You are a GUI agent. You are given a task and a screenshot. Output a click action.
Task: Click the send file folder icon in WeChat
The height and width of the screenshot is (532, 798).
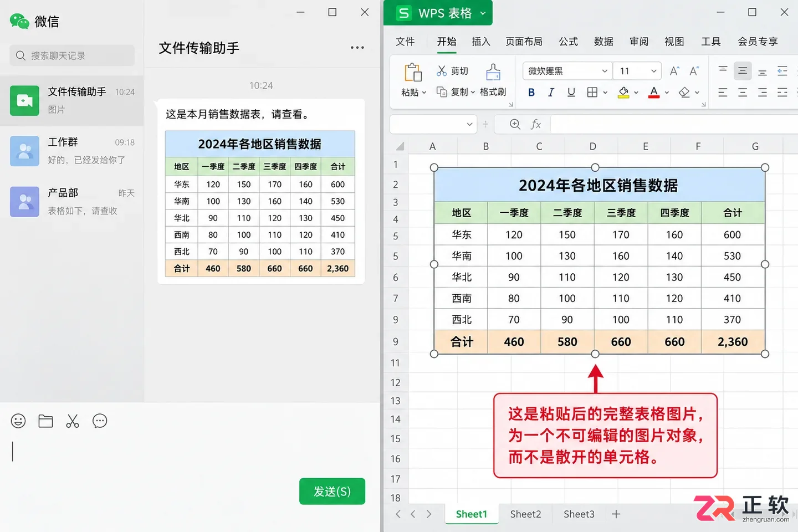(45, 421)
